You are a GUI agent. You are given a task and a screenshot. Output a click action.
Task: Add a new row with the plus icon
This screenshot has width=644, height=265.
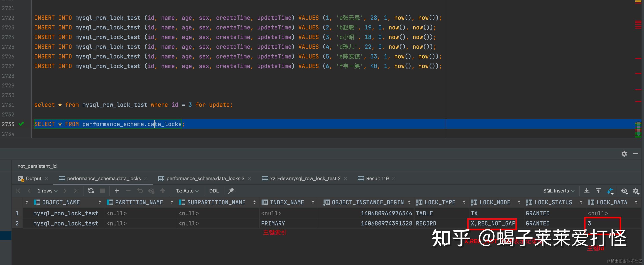tap(117, 191)
